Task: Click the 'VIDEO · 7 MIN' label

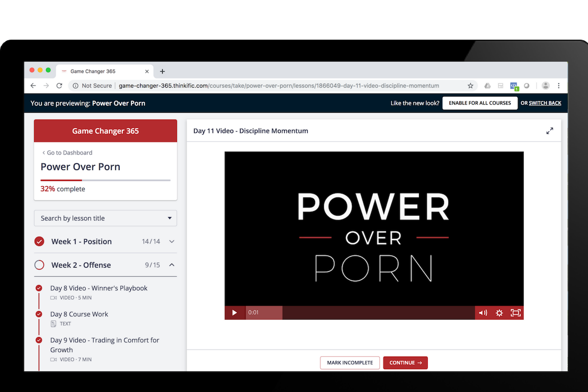Action: (75, 360)
